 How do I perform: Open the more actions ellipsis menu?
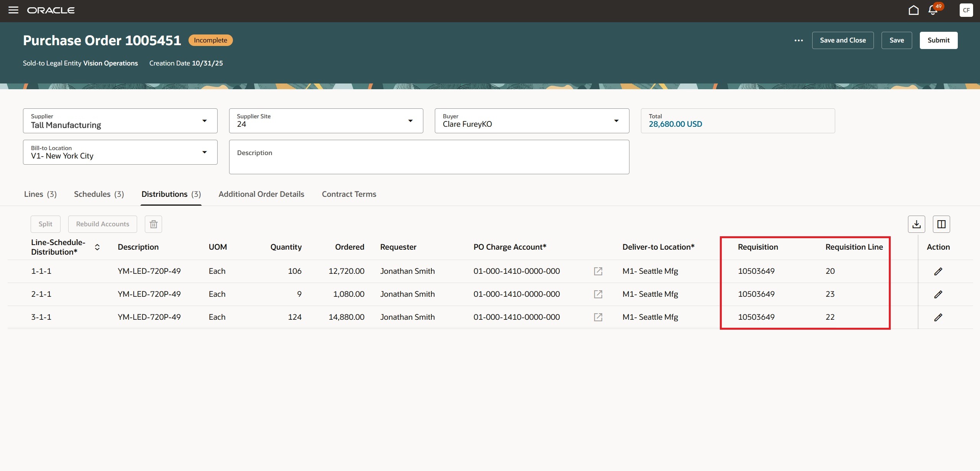(798, 40)
